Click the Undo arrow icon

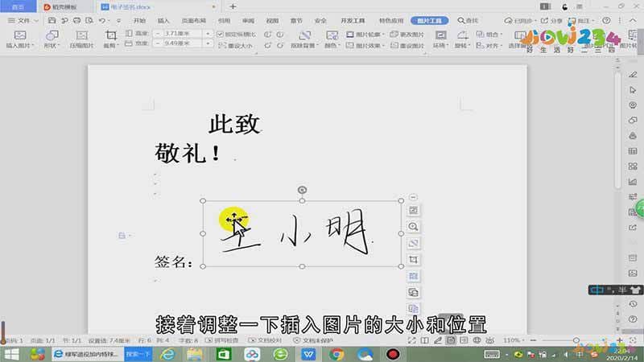102,20
